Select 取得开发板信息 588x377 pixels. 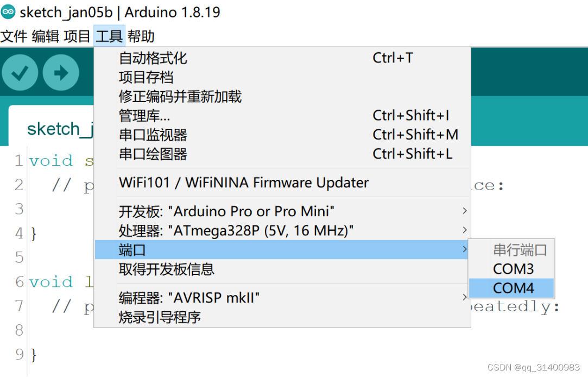(282, 269)
